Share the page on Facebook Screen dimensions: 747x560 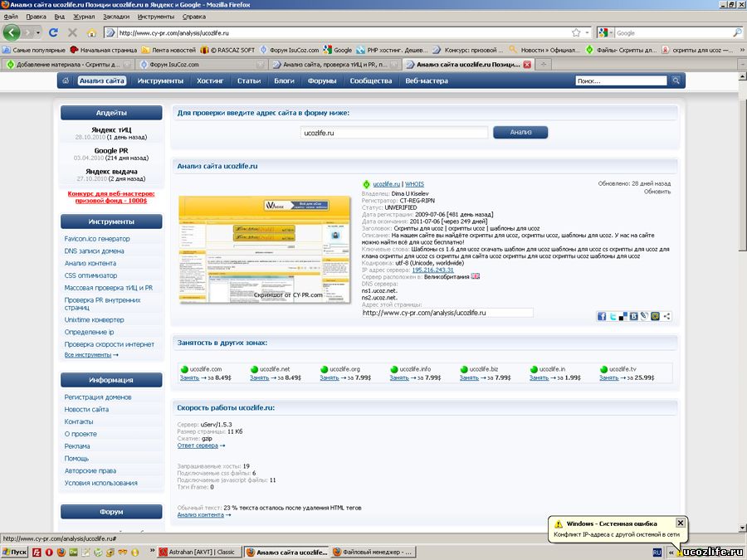(x=602, y=316)
